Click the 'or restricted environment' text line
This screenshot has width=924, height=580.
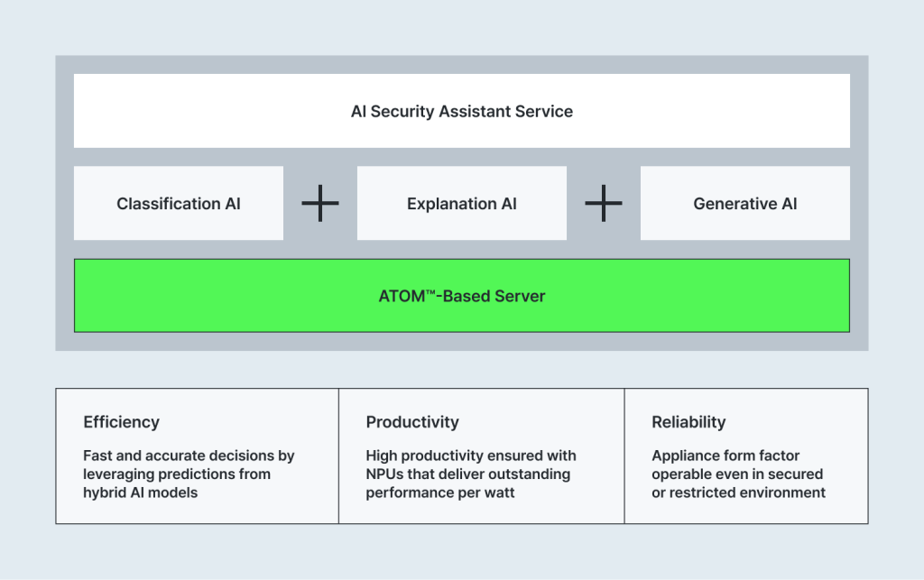tap(738, 493)
